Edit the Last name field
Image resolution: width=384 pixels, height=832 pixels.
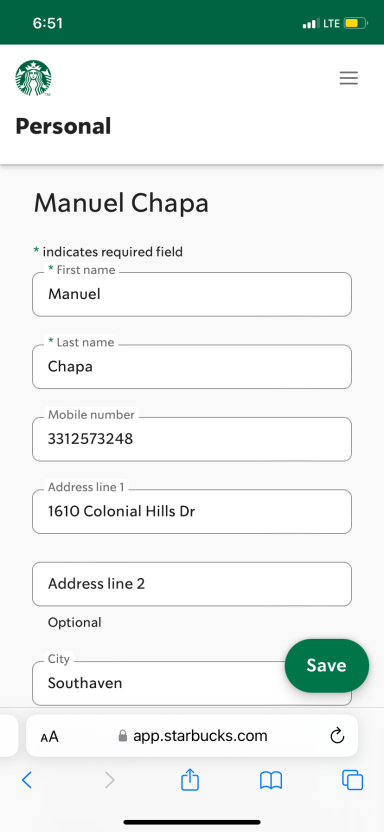point(192,367)
